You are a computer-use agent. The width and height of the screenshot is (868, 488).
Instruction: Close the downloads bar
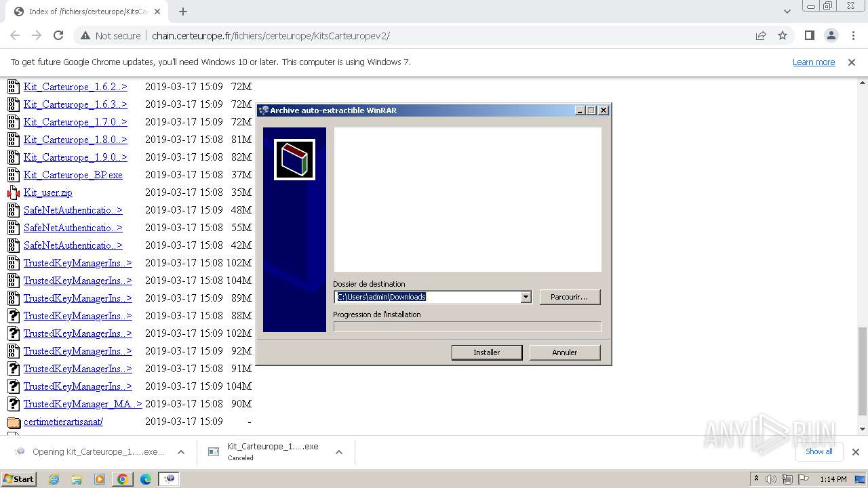(x=855, y=452)
